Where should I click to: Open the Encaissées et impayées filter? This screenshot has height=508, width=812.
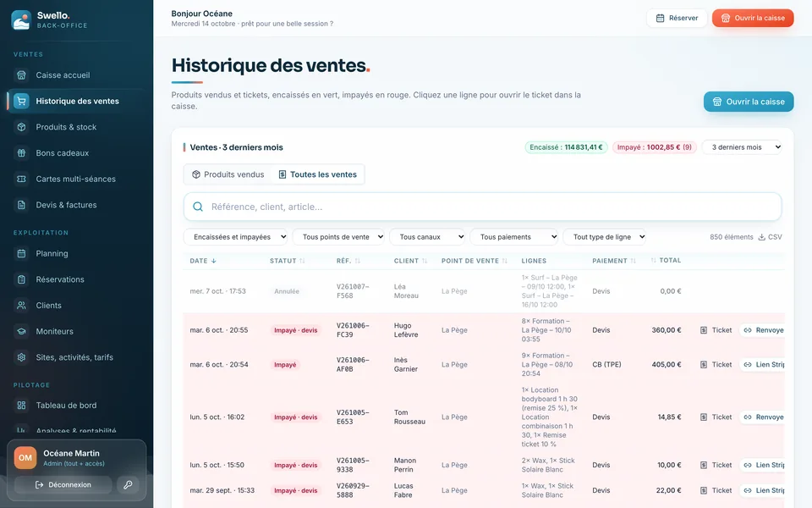click(x=236, y=237)
